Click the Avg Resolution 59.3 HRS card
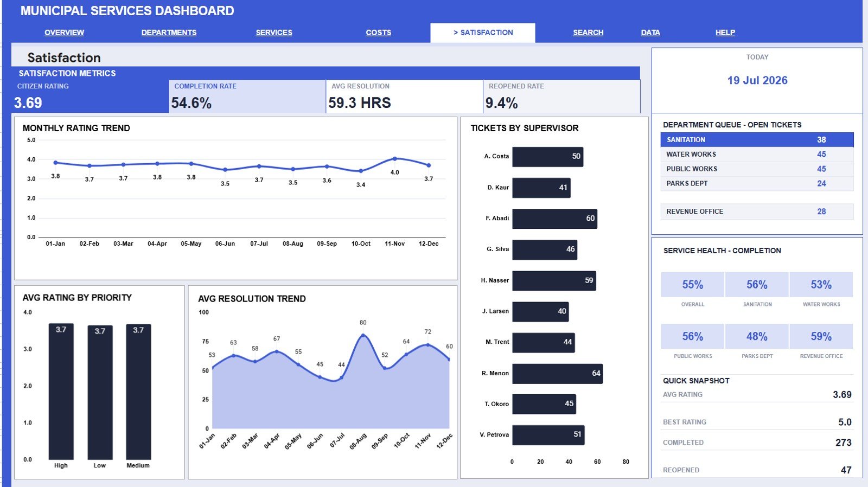The height and width of the screenshot is (487, 868). coord(404,97)
